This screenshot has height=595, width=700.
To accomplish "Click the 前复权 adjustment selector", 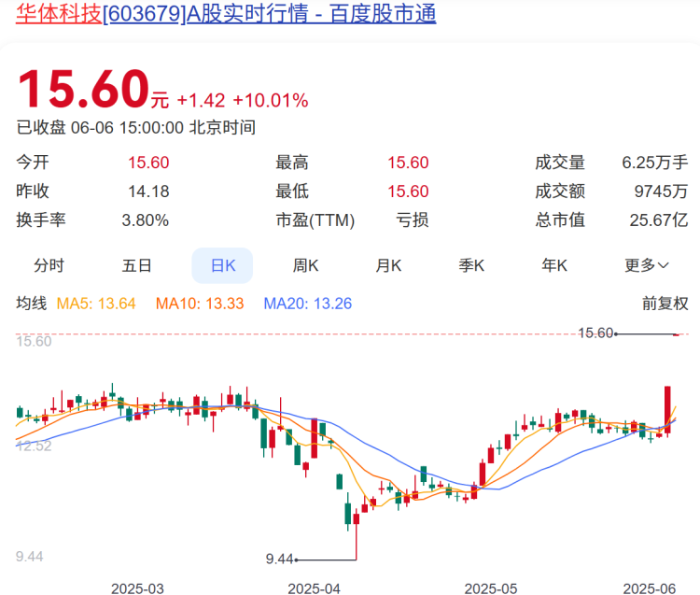I will (665, 304).
